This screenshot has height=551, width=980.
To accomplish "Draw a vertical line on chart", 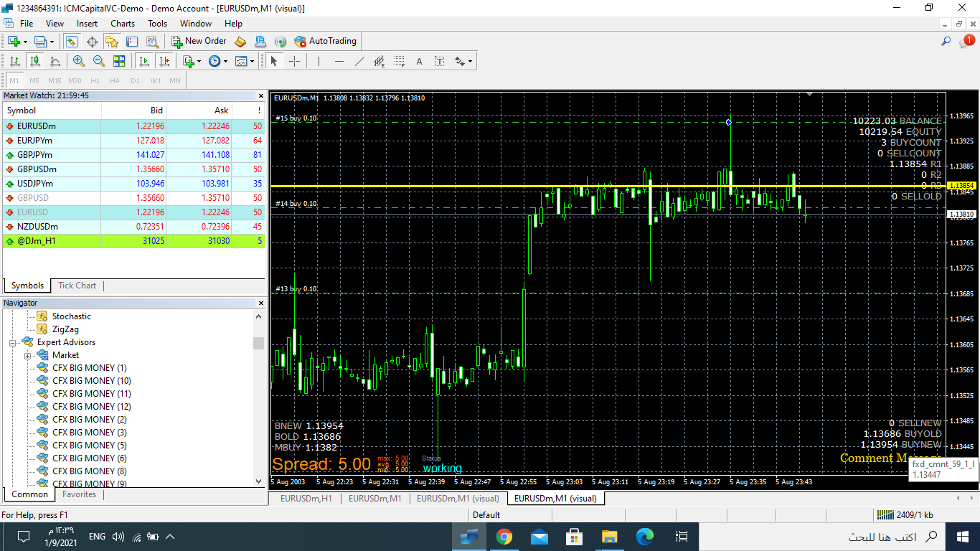I will (319, 61).
